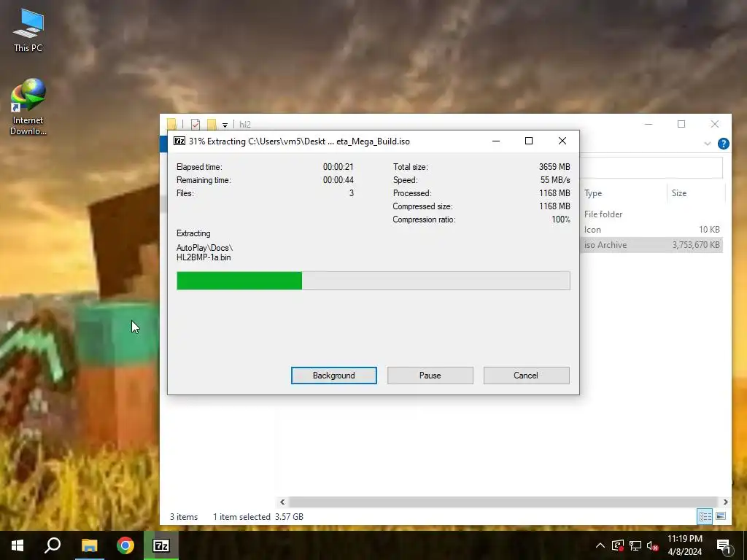The width and height of the screenshot is (747, 560).
Task: Click the Elapsed time value 00:00:21
Action: pos(338,167)
